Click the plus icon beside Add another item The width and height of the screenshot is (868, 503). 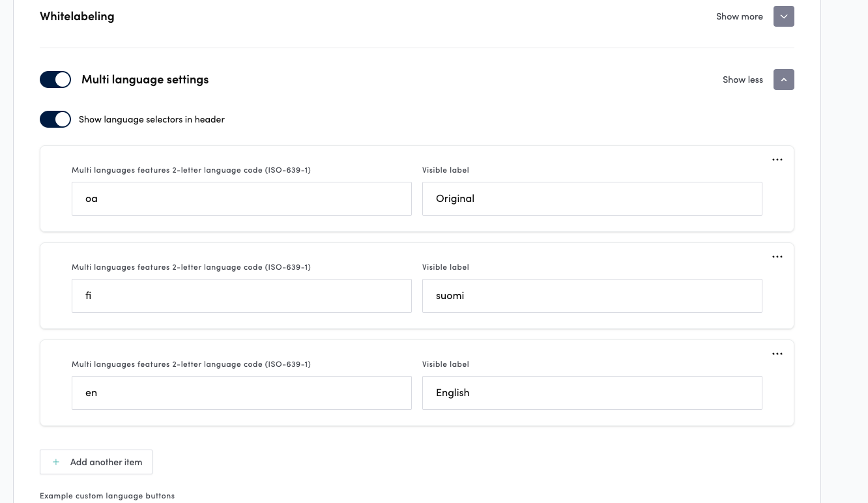(x=56, y=462)
